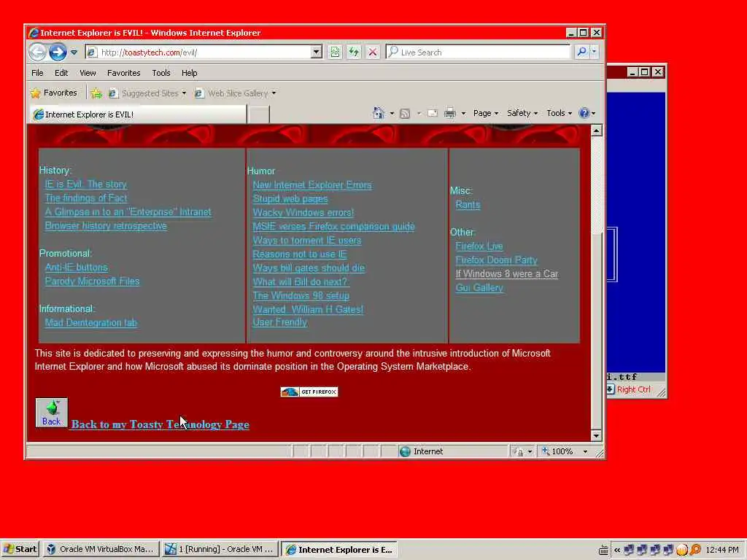
Task: Click the Refresh page icon
Action: [x=354, y=52]
